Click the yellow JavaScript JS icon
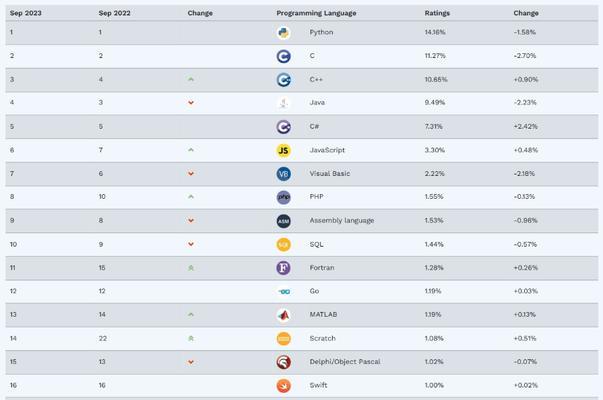This screenshot has width=603, height=400. pyautogui.click(x=283, y=150)
